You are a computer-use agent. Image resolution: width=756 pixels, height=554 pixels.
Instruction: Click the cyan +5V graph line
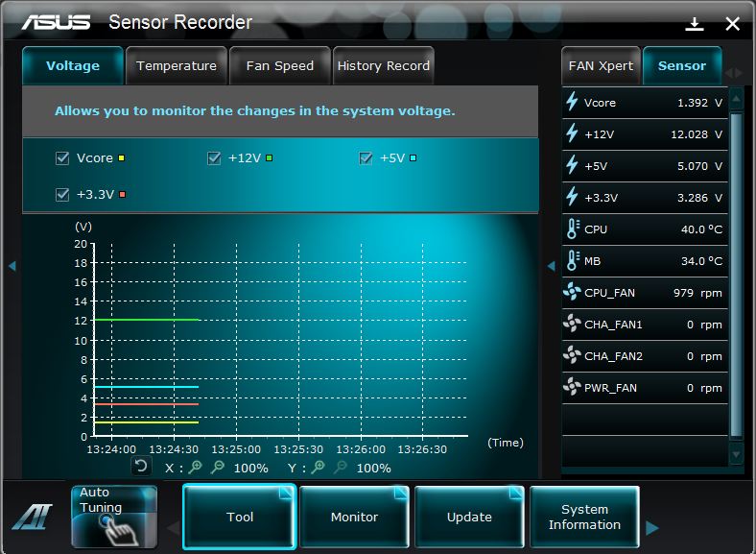tap(147, 387)
